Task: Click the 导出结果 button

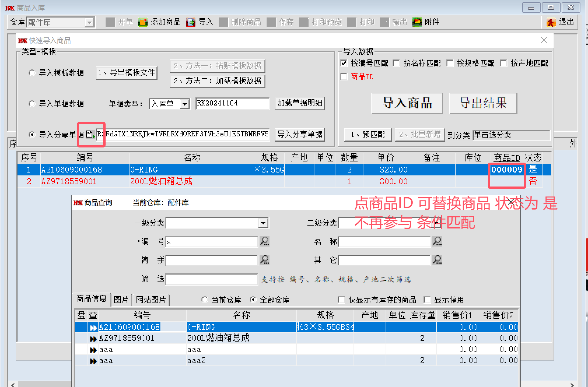Action: tap(483, 103)
